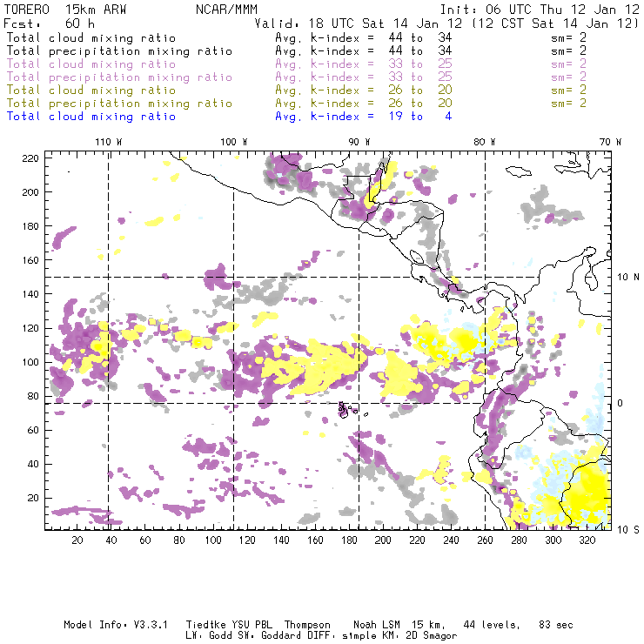This screenshot has height=644, width=644.
Task: Click the "80 W" longitude label
Action: coord(484,142)
